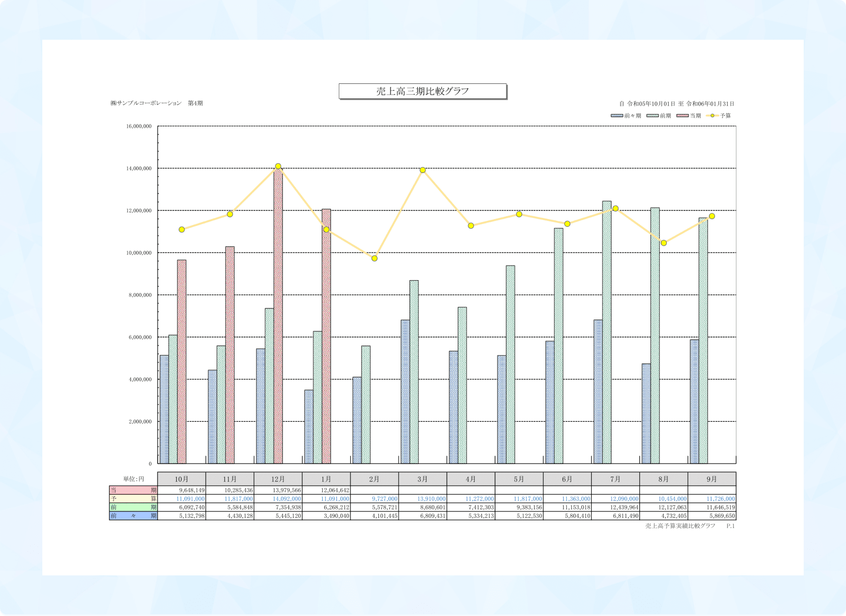Click the 3月 budget marker on the line
846x616 pixels.
coord(423,170)
